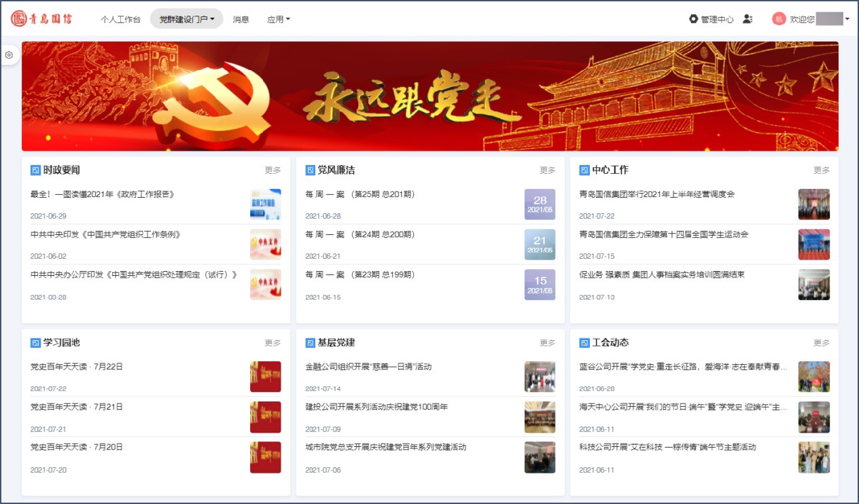
Task: Click thumbnail beside 蓝谷公司 article
Action: click(814, 377)
